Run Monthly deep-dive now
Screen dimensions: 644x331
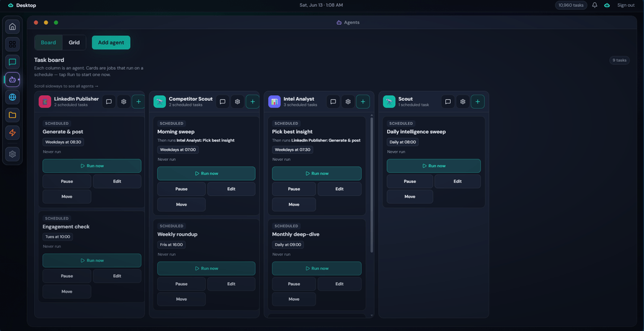[x=316, y=269]
